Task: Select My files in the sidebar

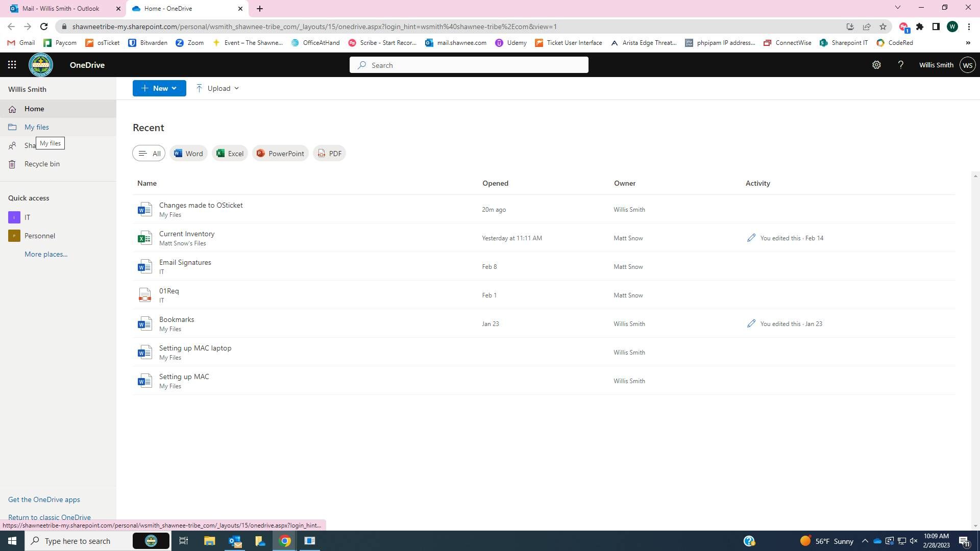Action: [x=36, y=127]
